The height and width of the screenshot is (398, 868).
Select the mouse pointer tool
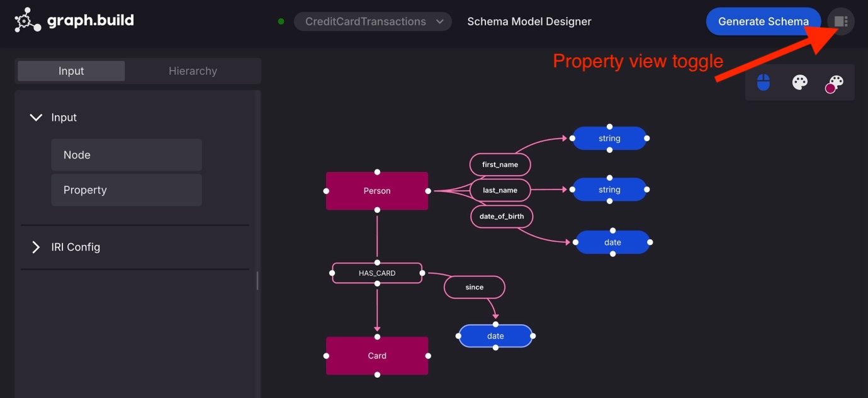[763, 82]
